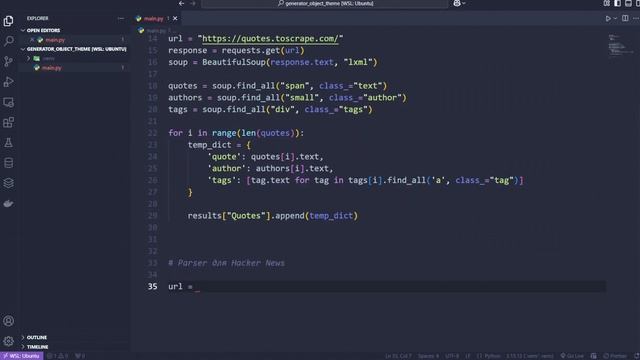
Task: Collapse the Open Editors section
Action: click(23, 30)
